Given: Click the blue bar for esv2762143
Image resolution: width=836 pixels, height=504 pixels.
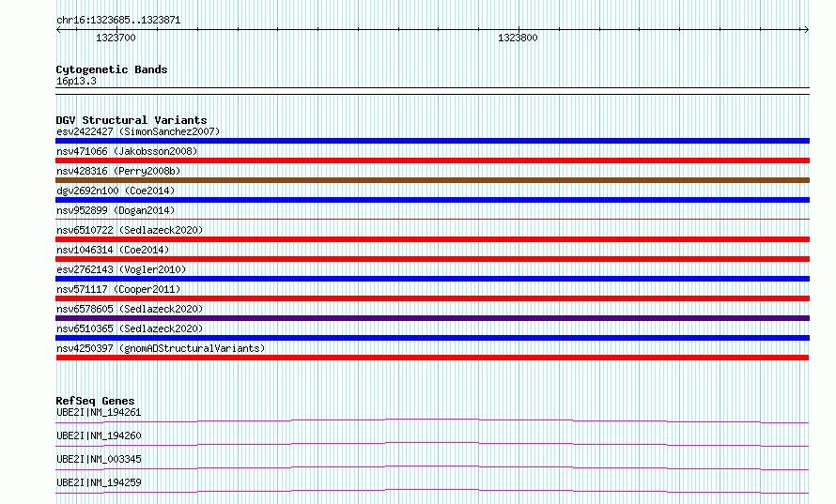Looking at the screenshot, I should [432, 279].
